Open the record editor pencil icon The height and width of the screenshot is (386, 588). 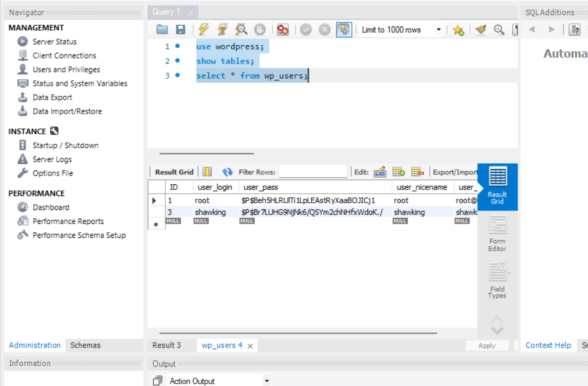[380, 172]
